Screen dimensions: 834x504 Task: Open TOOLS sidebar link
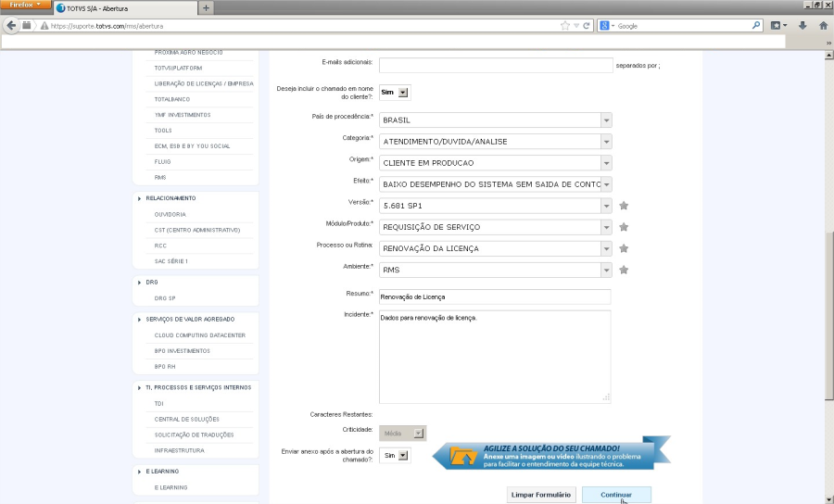[163, 131]
